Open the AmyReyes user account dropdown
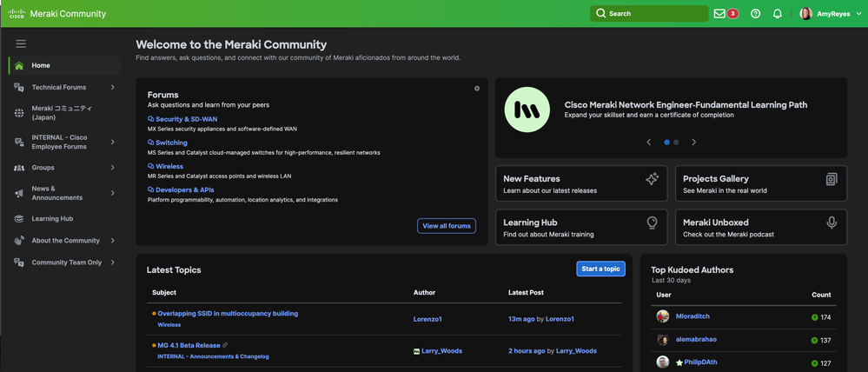 [x=830, y=14]
